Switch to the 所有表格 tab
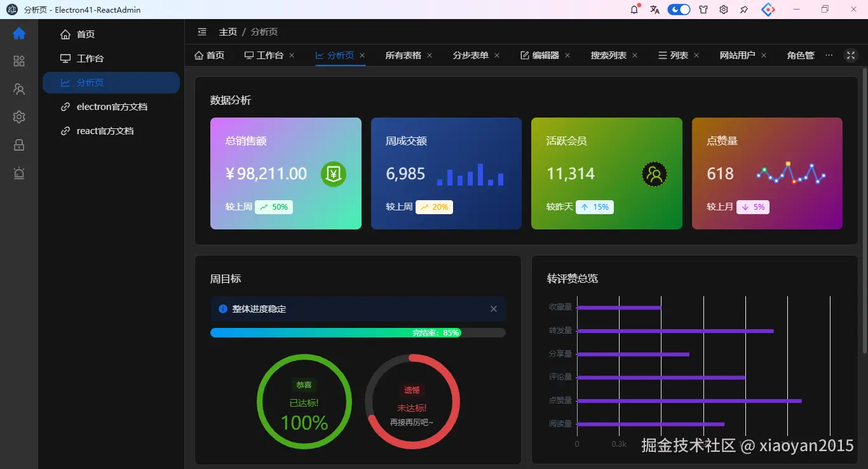868x469 pixels. pyautogui.click(x=403, y=55)
